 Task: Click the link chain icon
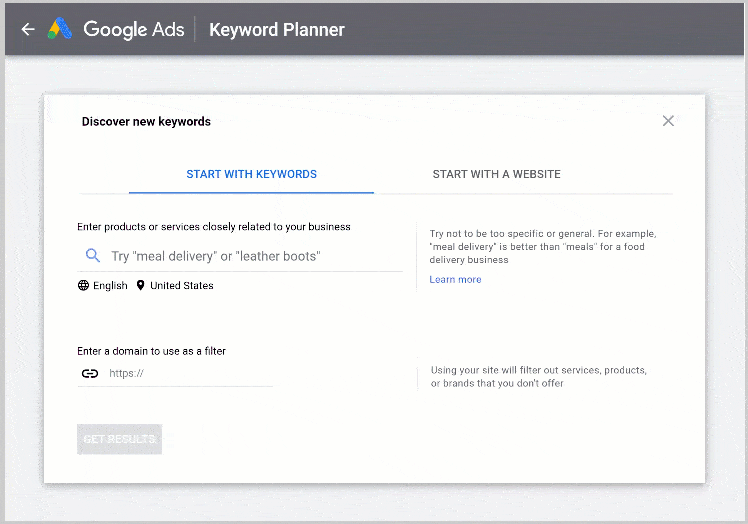90,373
